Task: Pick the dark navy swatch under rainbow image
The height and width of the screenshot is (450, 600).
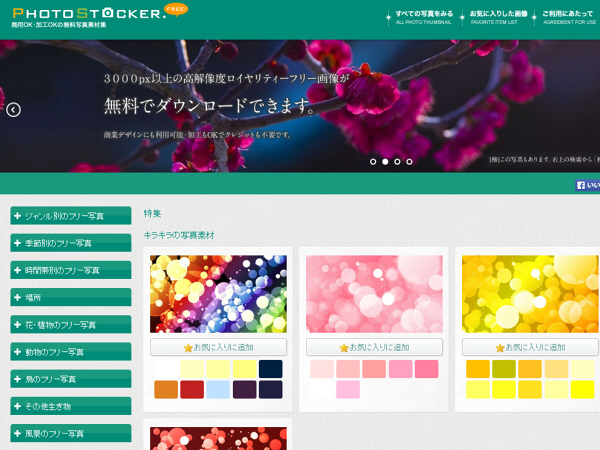Action: coord(271,369)
